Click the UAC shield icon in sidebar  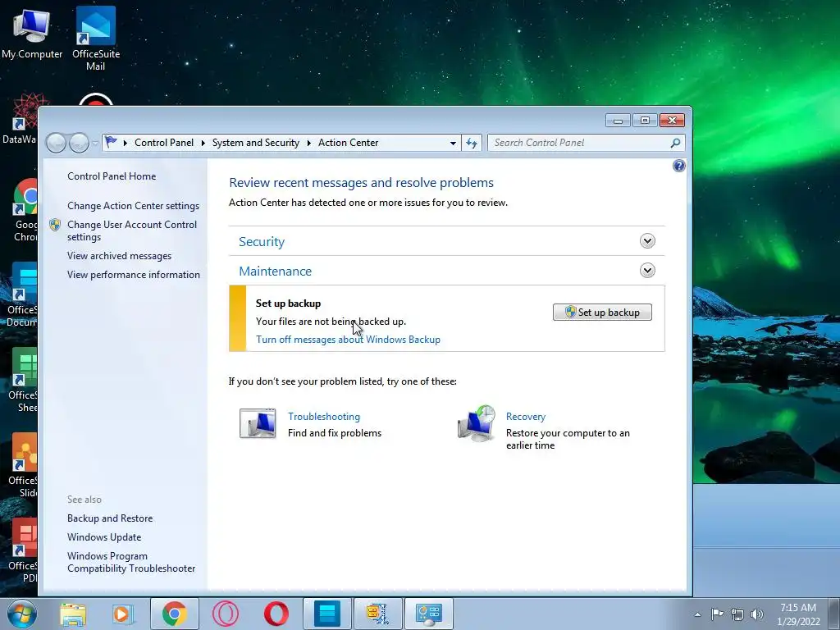pos(55,225)
